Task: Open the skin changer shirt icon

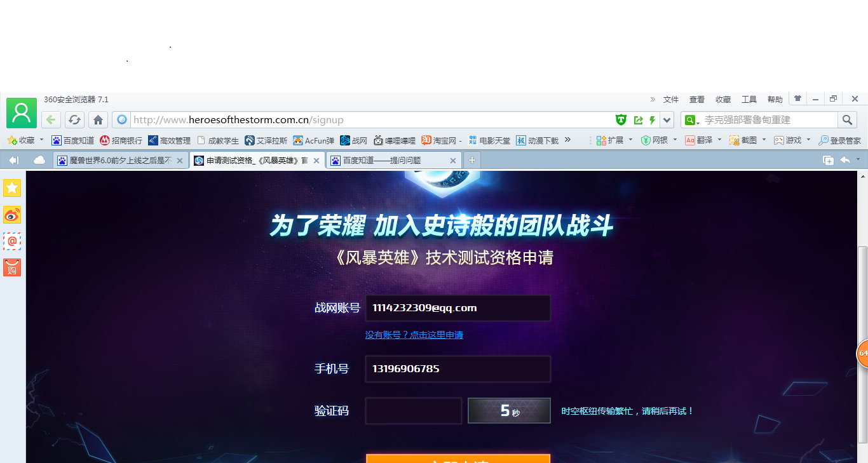Action: point(797,98)
